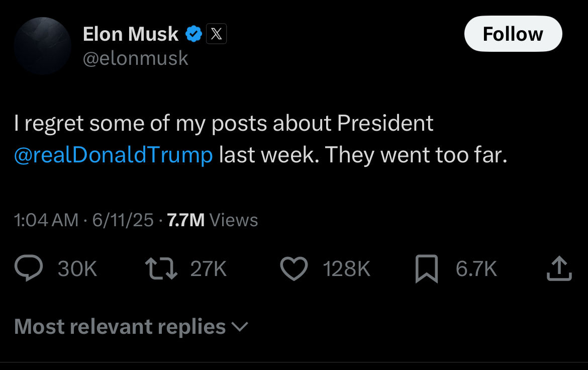This screenshot has height=370, width=588.
Task: Open the share upload arrow icon
Action: (x=559, y=269)
